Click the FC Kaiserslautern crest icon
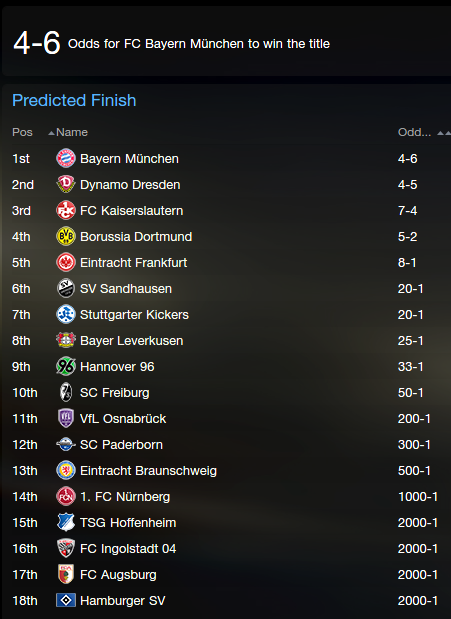This screenshot has height=619, width=451. coord(66,210)
